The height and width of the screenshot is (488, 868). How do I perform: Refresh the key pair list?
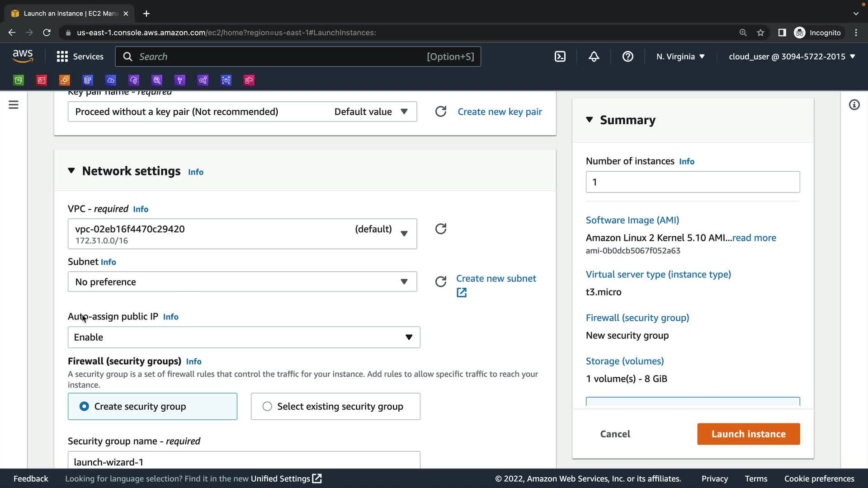click(x=440, y=112)
